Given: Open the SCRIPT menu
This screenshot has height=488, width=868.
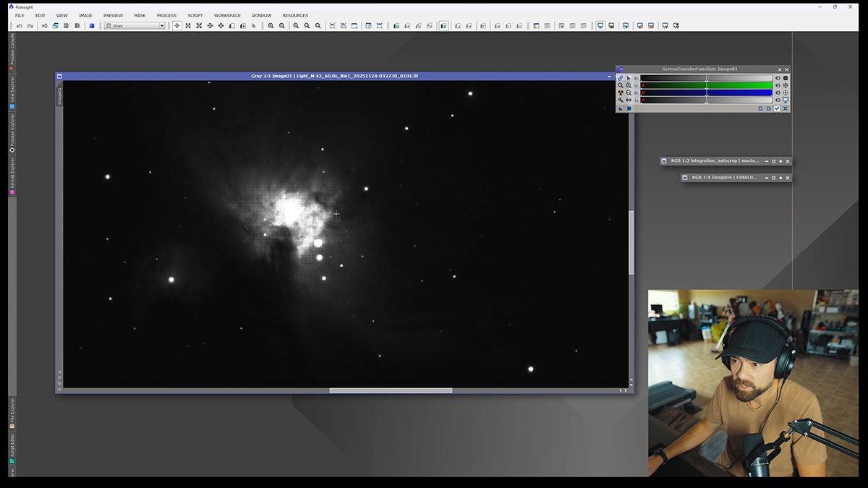Looking at the screenshot, I should (195, 15).
